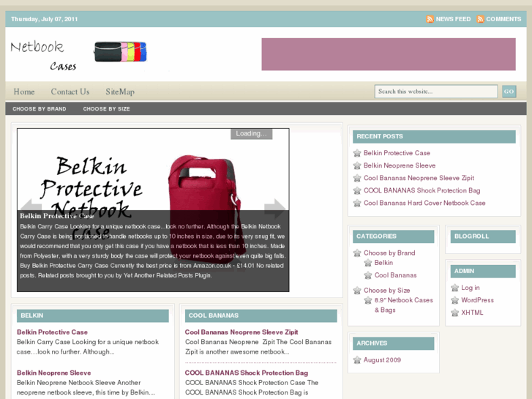The height and width of the screenshot is (399, 532).
Task: Open 8.9" Netbook Cases & Bags category
Action: point(403,305)
